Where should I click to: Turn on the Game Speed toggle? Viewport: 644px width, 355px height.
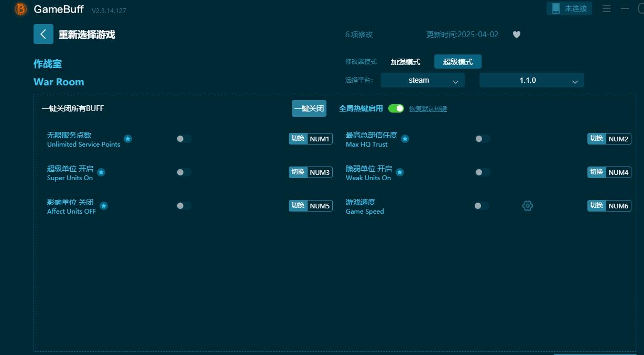[x=482, y=206]
